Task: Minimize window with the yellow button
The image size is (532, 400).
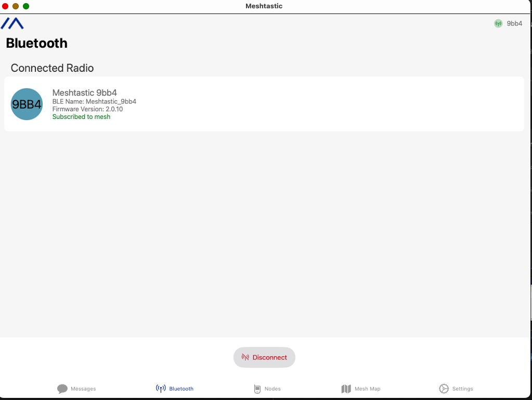Action: tap(16, 6)
